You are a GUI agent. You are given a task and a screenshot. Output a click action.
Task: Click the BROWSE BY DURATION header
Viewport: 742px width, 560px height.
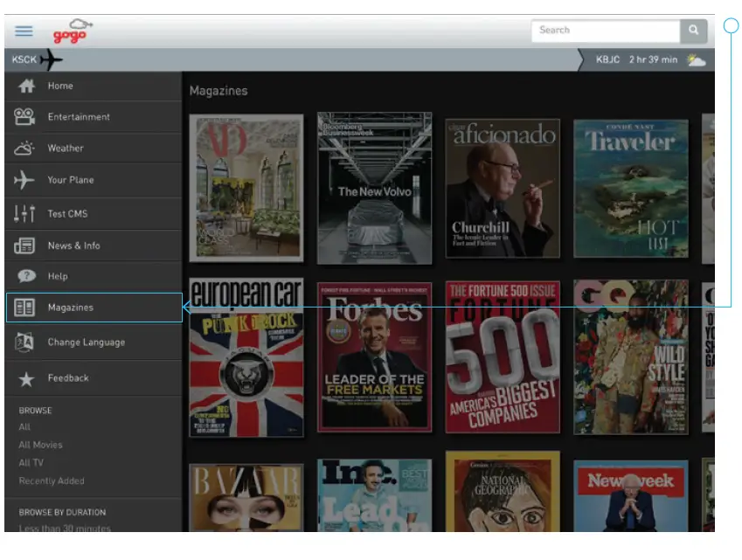[62, 512]
